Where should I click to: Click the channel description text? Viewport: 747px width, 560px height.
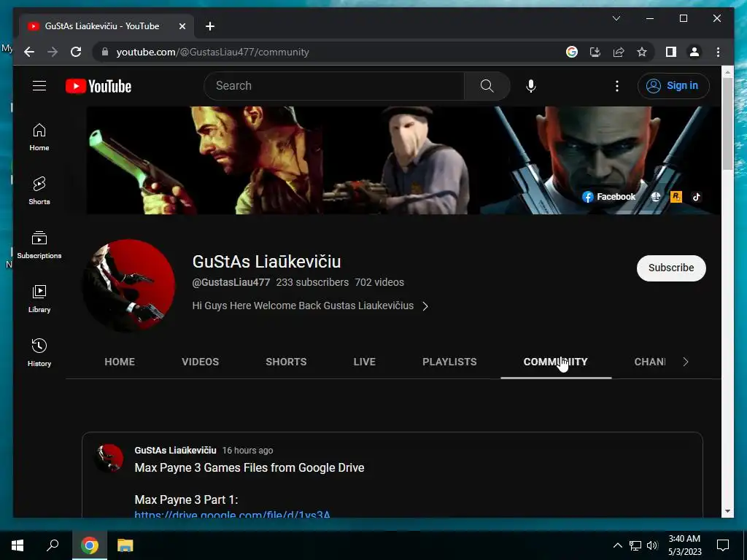click(x=303, y=306)
